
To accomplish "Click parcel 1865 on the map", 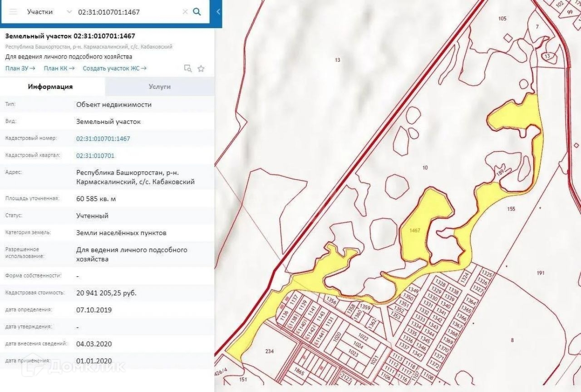I will [x=299, y=372].
